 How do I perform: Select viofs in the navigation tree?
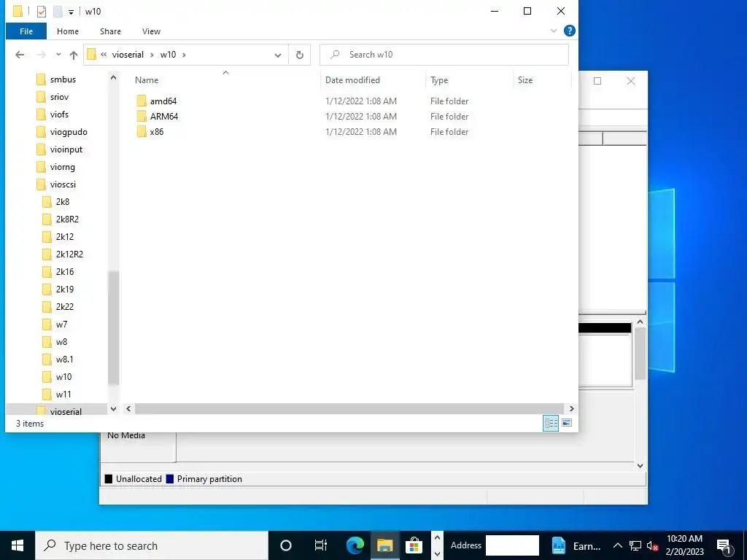[60, 114]
